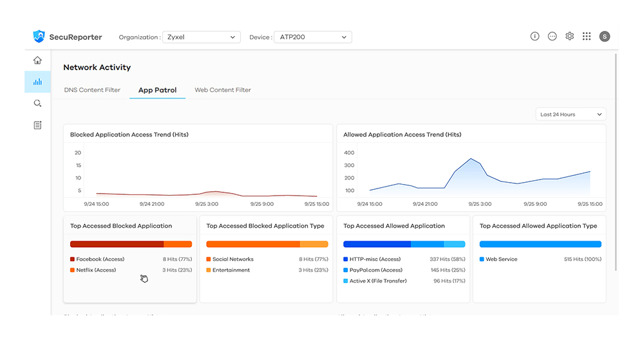Open the Last 24 Hours time range dropdown

(571, 115)
